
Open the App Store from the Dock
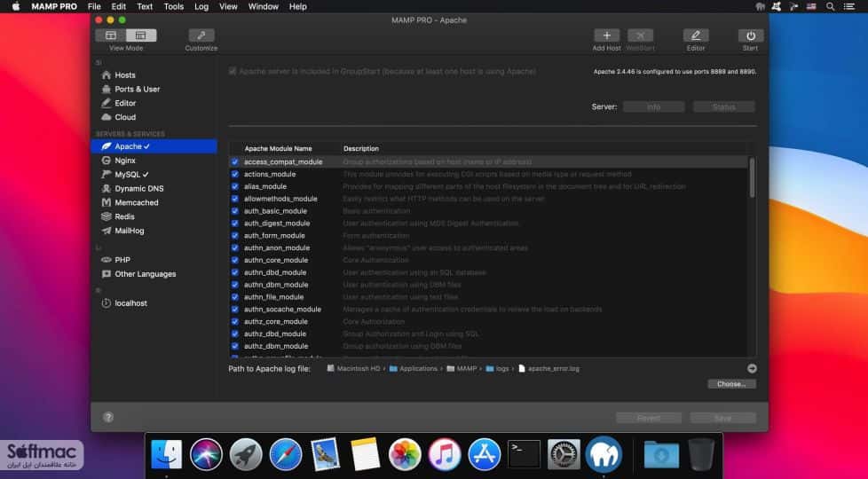(x=485, y=454)
